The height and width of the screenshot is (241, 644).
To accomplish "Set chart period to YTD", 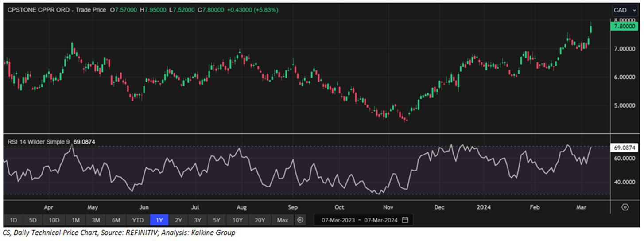I will [x=138, y=220].
